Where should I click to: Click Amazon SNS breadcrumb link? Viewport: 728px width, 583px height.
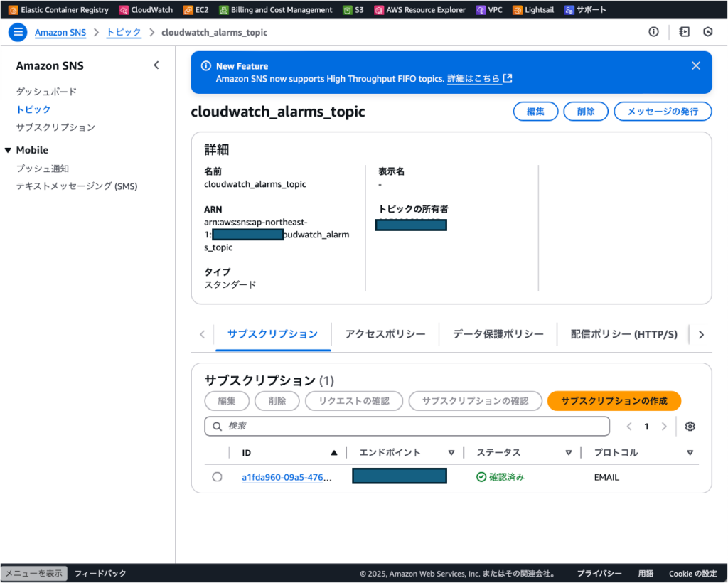coord(60,33)
